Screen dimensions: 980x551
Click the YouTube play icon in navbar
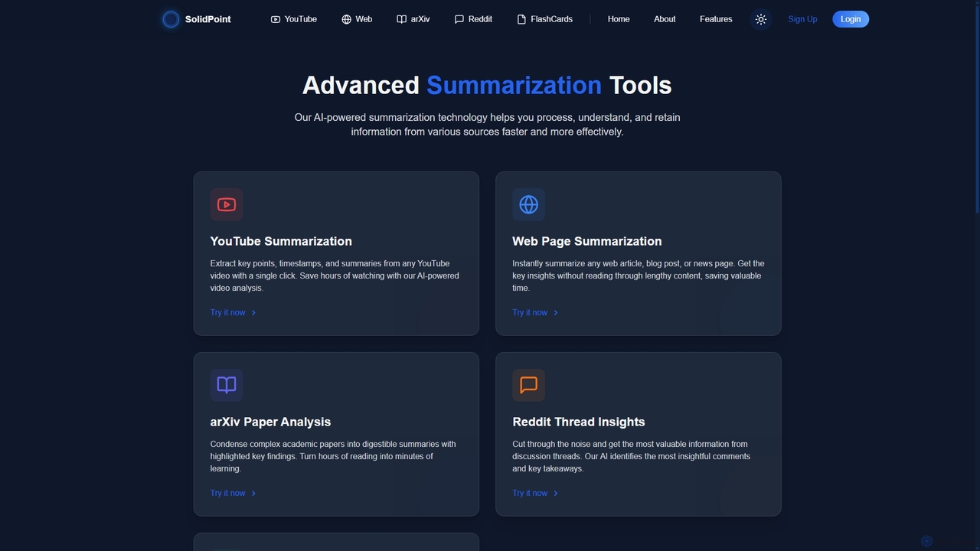tap(276, 19)
